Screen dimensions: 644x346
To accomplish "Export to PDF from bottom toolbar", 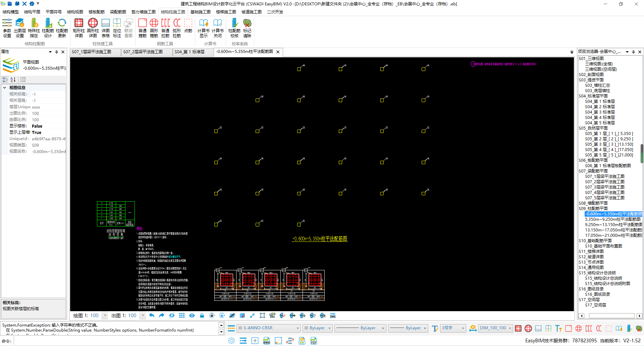I will pos(314,341).
